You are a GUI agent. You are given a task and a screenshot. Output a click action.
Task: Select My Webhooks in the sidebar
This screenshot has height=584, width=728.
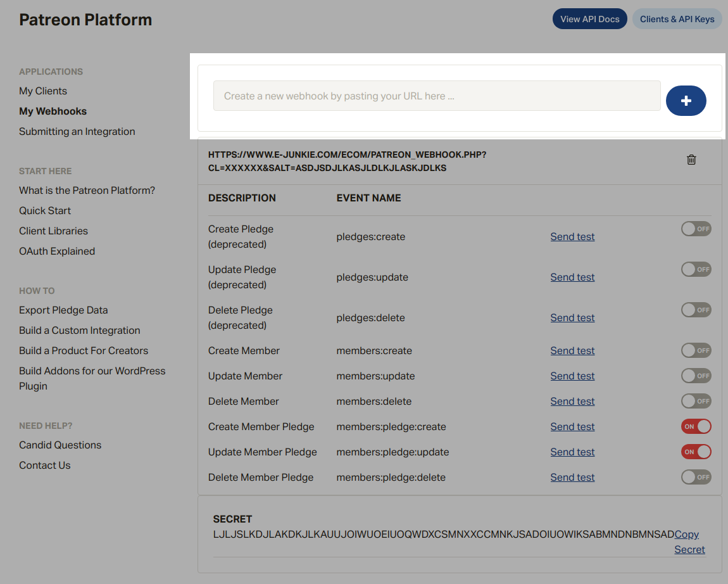coord(53,111)
